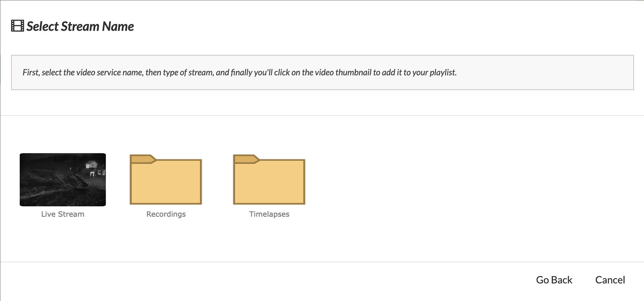
Task: Choose the "Live Stream" caption text
Action: [63, 214]
